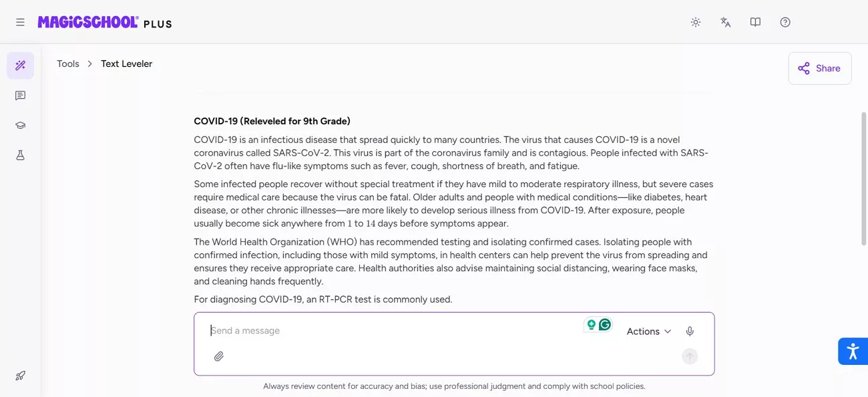Open the lab flask sidebar icon
Viewport: 868px width, 397px height.
point(20,155)
